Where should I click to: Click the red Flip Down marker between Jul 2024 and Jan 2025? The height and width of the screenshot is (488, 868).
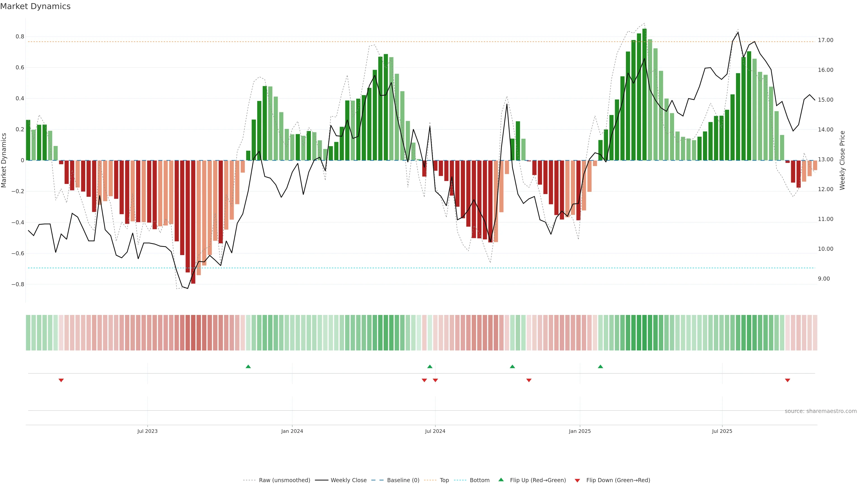(529, 380)
